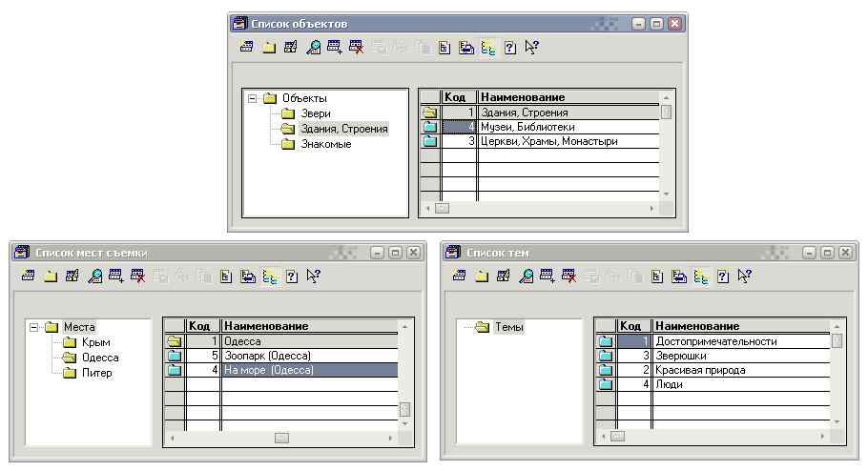Click scroll up arrow in Список тем table
The height and width of the screenshot is (471, 868).
pyautogui.click(x=837, y=326)
